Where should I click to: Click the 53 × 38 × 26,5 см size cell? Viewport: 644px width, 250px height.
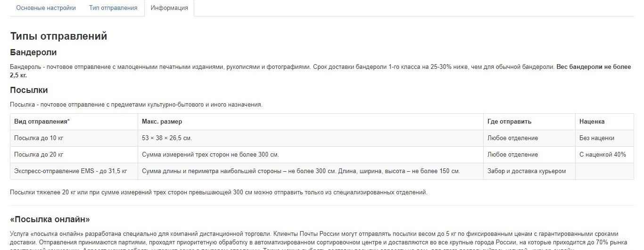click(x=311, y=138)
